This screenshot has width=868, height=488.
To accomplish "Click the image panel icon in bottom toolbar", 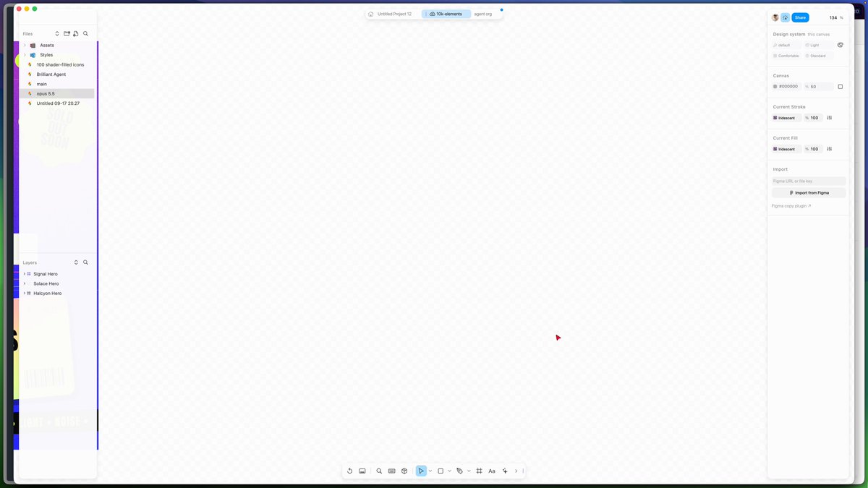I will [x=362, y=471].
